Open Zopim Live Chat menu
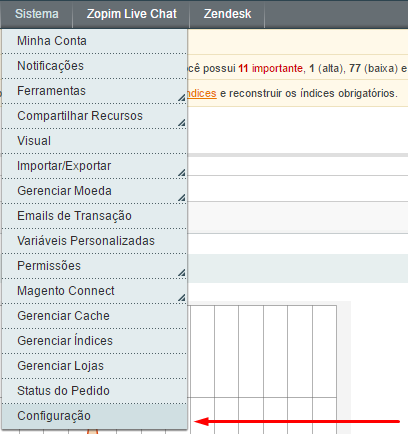Screen dimensions: 408x434 coord(132,14)
